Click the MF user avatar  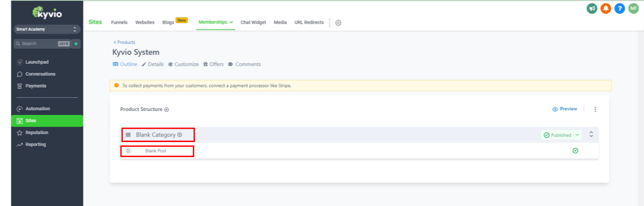click(x=634, y=8)
